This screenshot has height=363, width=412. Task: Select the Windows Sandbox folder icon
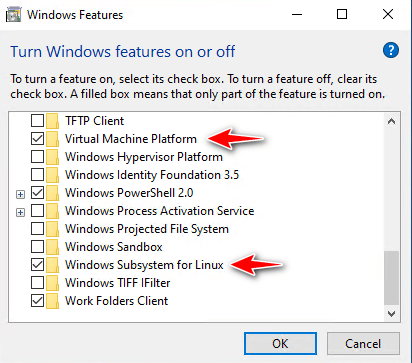52,247
